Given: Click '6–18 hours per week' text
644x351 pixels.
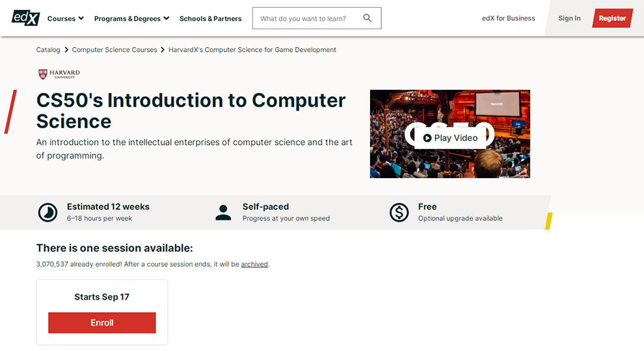Looking at the screenshot, I should (x=100, y=218).
